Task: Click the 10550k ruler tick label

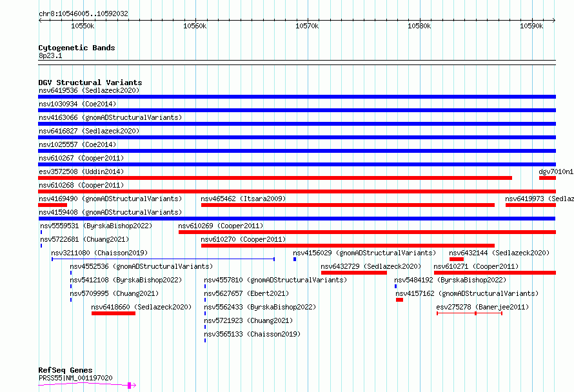Action: [83, 26]
